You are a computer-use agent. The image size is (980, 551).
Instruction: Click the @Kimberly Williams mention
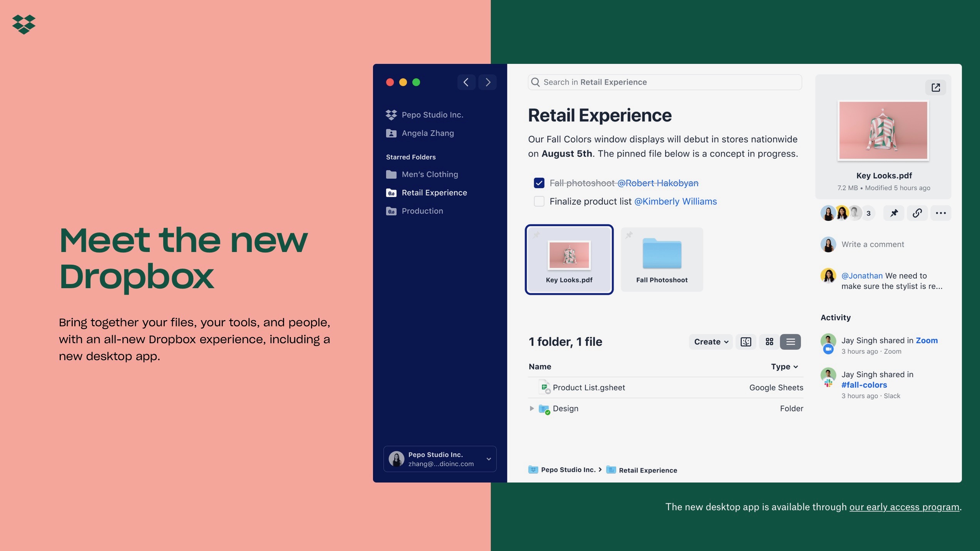[675, 201]
